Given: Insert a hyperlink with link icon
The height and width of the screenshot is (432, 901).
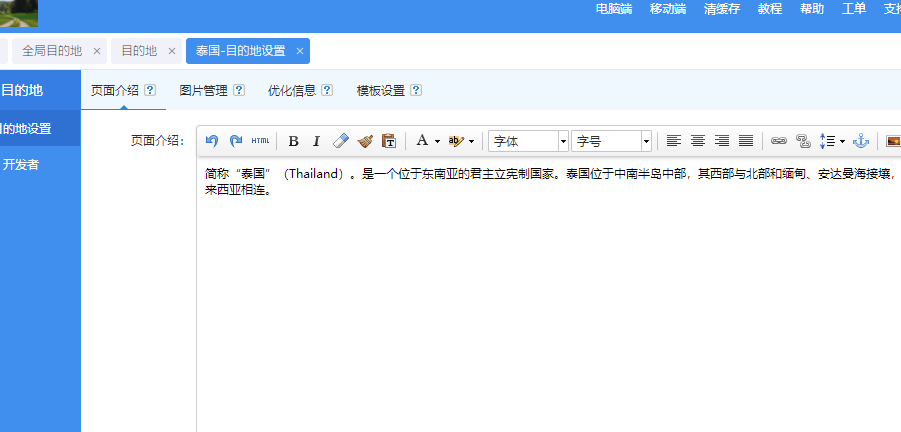Looking at the screenshot, I should tap(779, 141).
